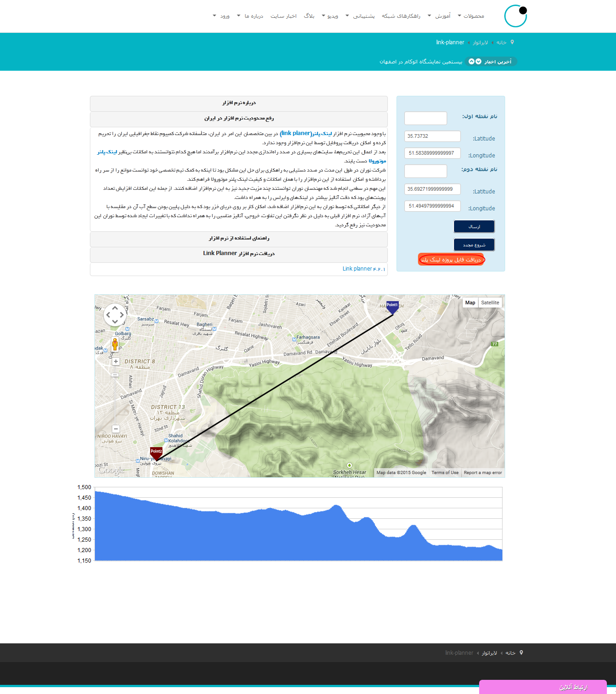Click the Bagheri metro station icon
Viewport: 616px width, 694px height.
[214, 329]
